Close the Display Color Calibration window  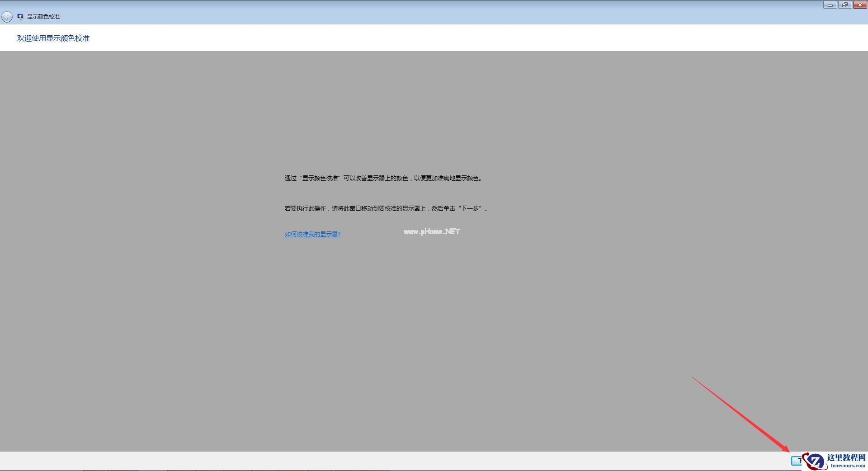859,5
